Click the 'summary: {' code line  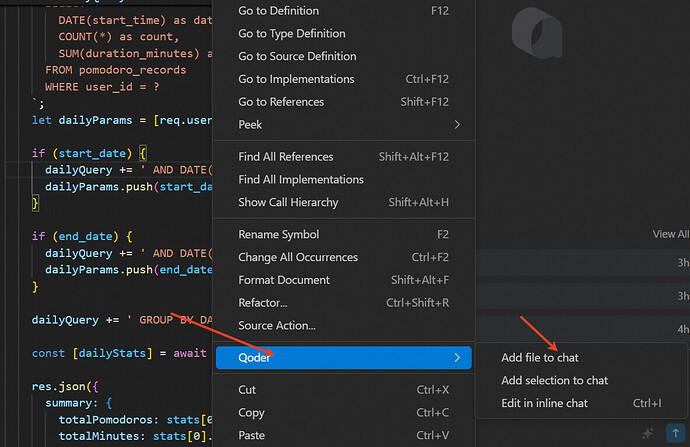pos(78,403)
